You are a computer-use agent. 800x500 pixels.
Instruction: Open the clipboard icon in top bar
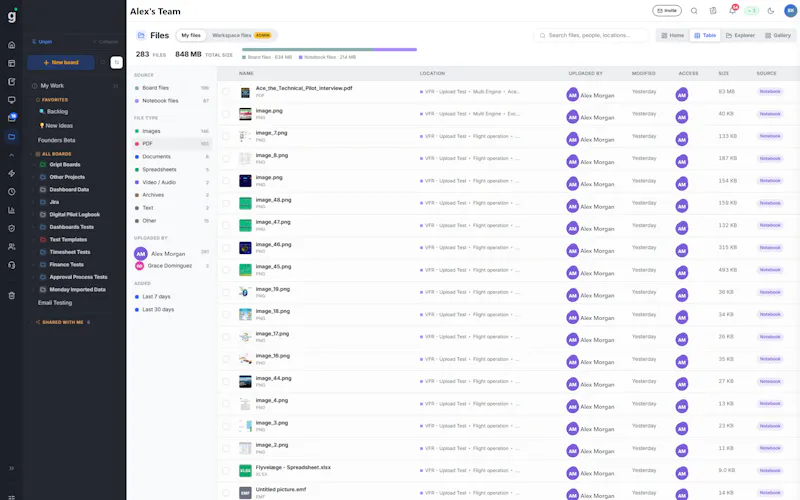point(713,11)
